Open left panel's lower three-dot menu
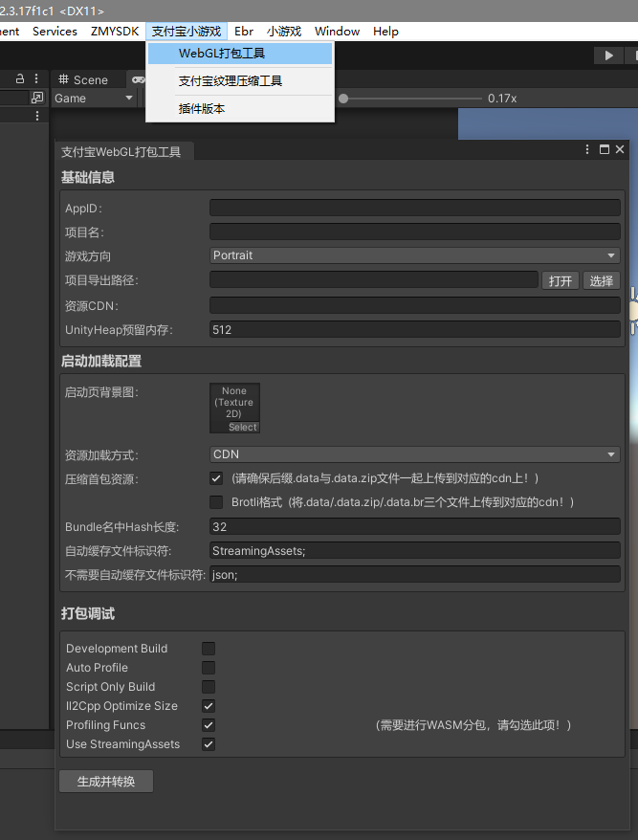The height and width of the screenshot is (840, 638). pyautogui.click(x=37, y=116)
